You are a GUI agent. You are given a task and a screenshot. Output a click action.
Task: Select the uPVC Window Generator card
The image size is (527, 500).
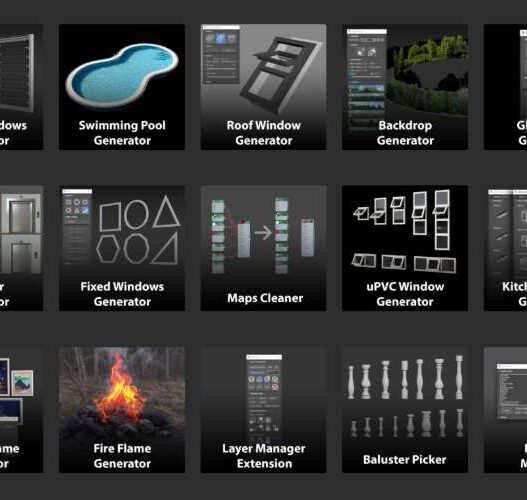405,248
